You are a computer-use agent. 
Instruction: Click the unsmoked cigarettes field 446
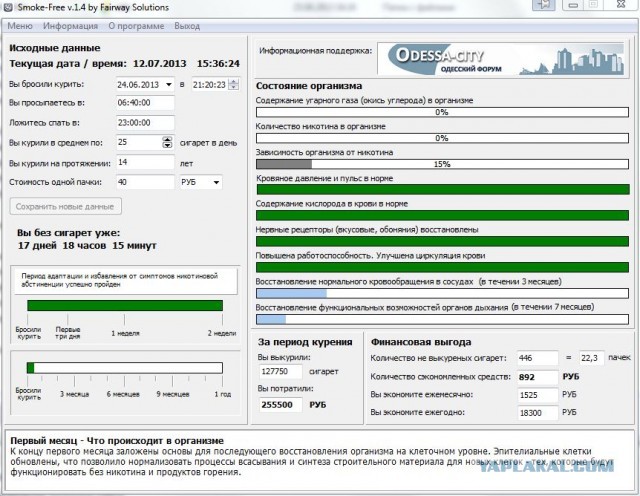point(537,358)
